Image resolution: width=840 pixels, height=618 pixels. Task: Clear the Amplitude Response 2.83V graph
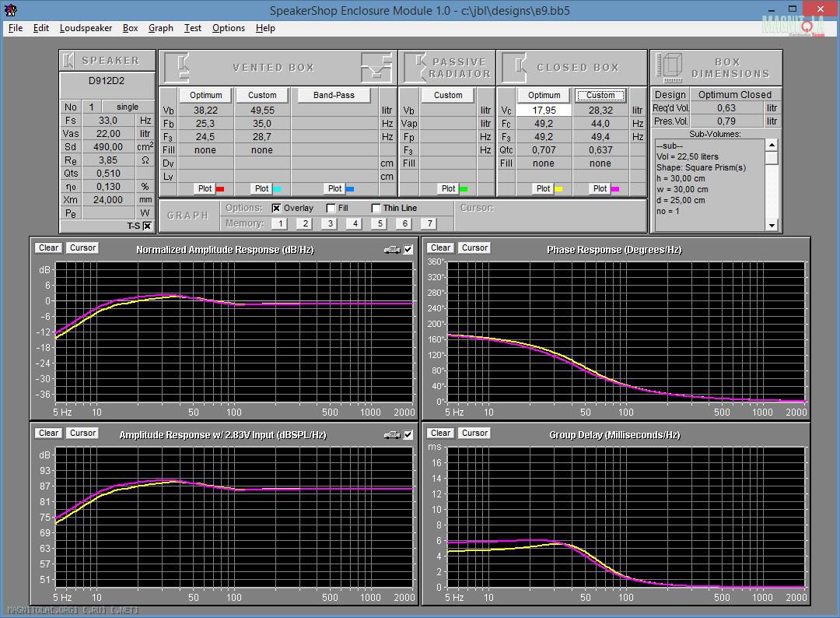49,433
